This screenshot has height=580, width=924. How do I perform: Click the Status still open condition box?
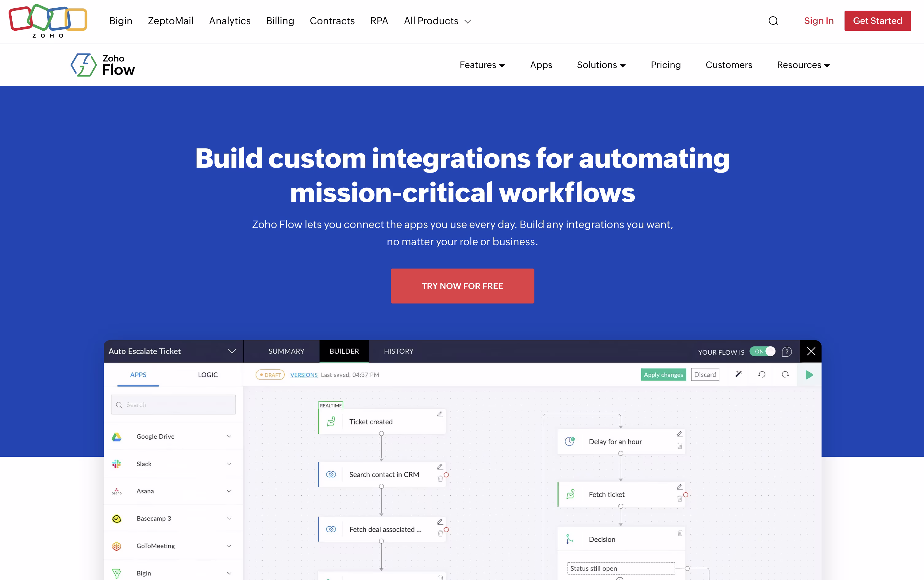(621, 568)
